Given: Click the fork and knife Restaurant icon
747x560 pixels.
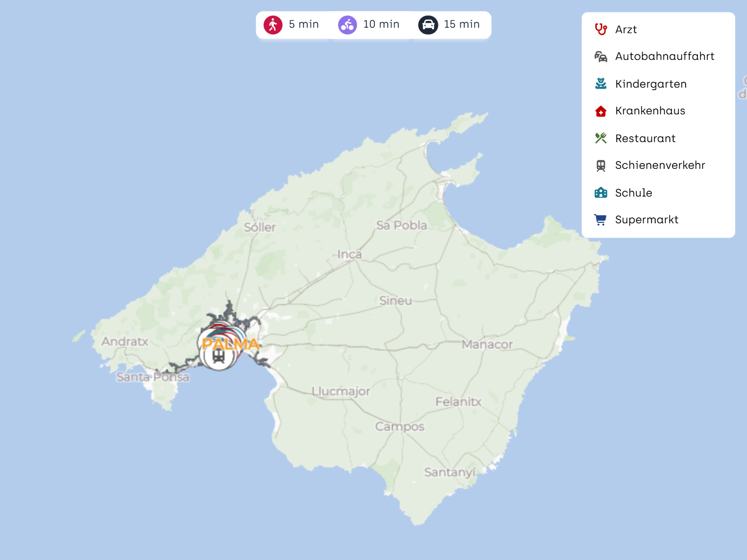Looking at the screenshot, I should pos(601,138).
